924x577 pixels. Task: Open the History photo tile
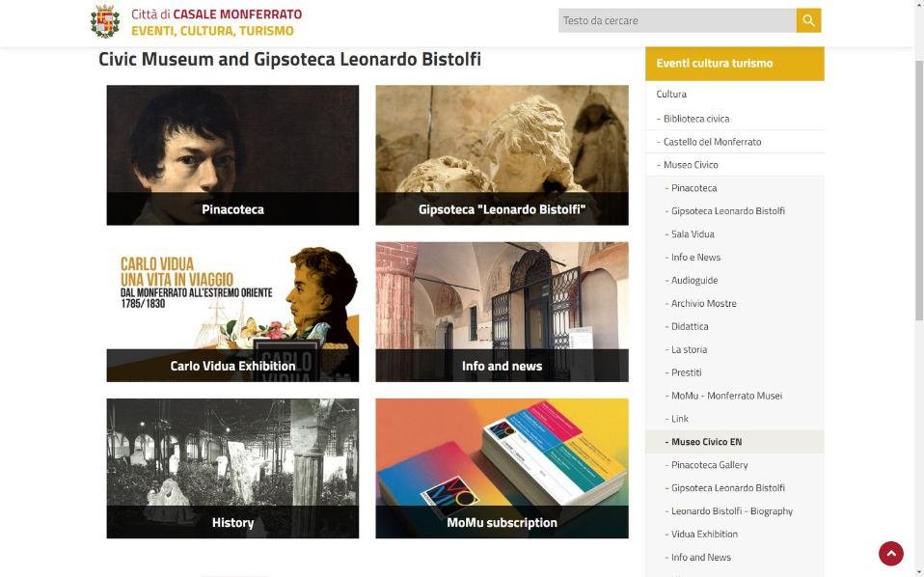(232, 468)
